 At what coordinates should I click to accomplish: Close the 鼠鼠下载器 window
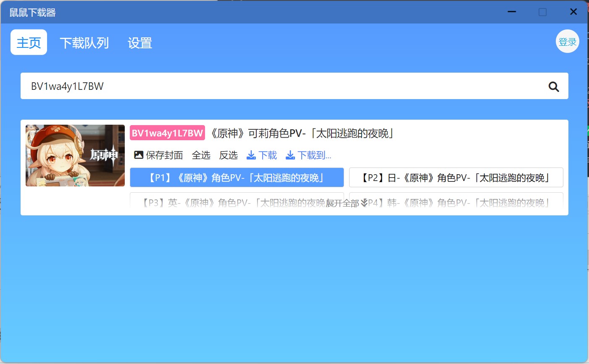pos(573,12)
